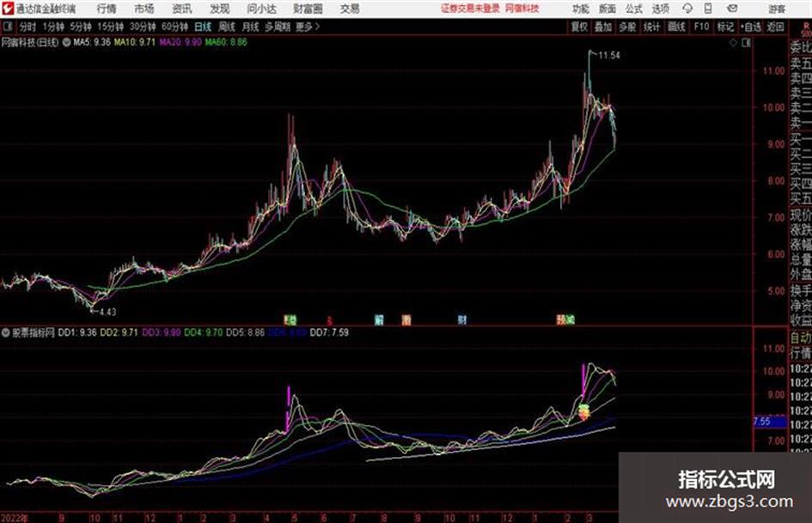Click the MA5: 9.36 value label
This screenshot has width=812, height=523.
92,42
